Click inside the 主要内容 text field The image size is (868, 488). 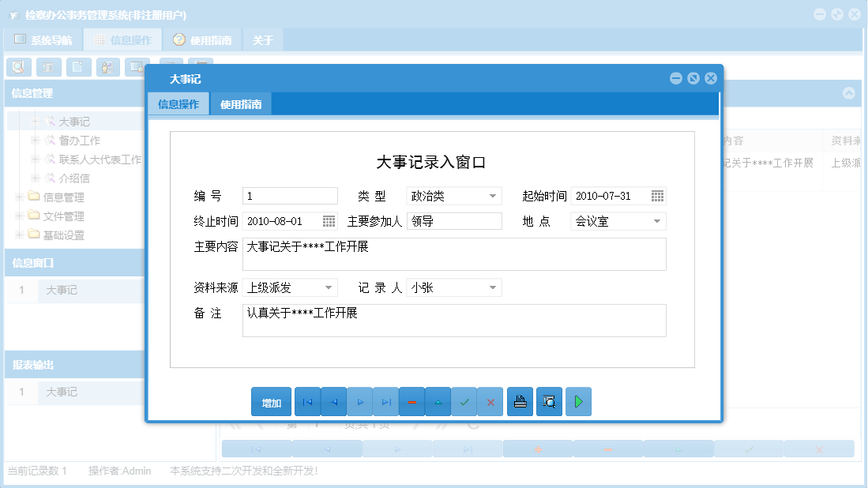click(x=454, y=254)
